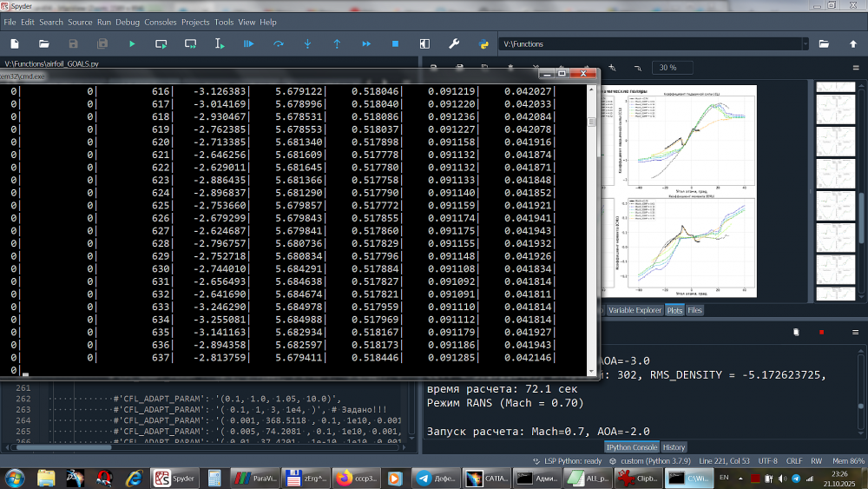Open Preferences via the wrench icon

click(453, 43)
